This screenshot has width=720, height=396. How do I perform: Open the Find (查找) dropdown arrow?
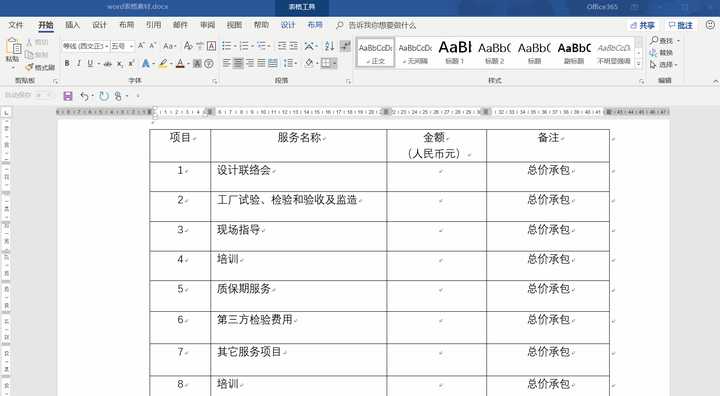pyautogui.click(x=678, y=41)
